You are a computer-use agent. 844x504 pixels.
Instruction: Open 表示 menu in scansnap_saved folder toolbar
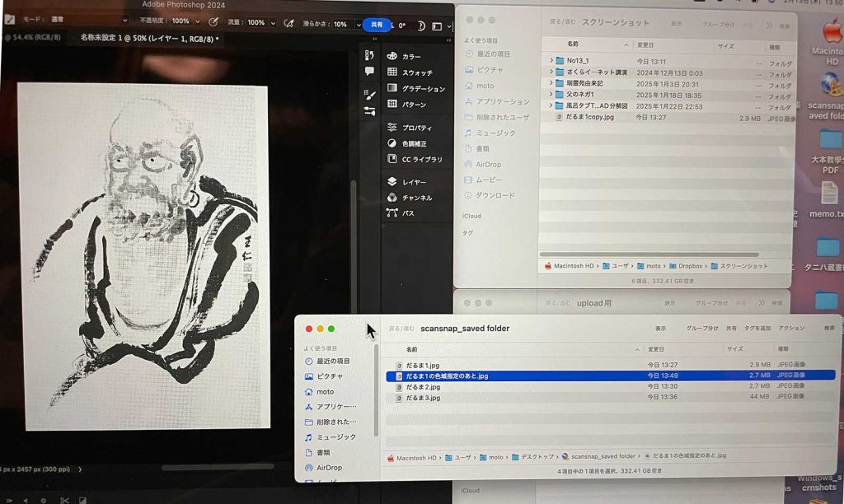click(660, 328)
